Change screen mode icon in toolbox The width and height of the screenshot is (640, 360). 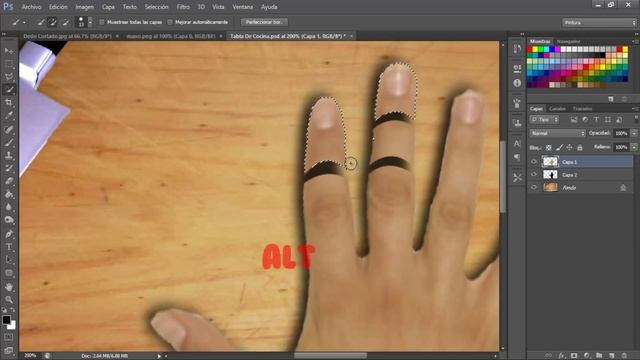click(x=9, y=350)
